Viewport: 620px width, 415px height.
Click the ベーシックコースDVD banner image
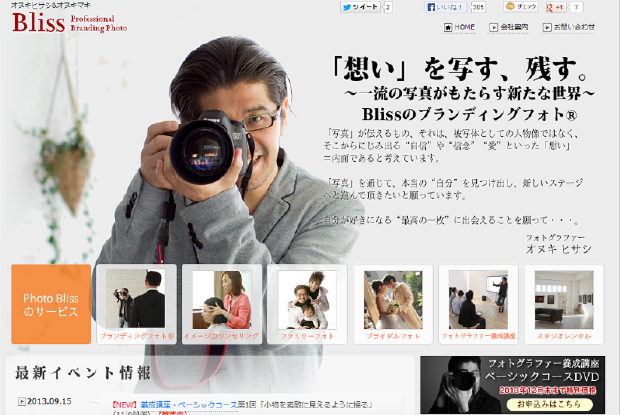click(x=512, y=385)
